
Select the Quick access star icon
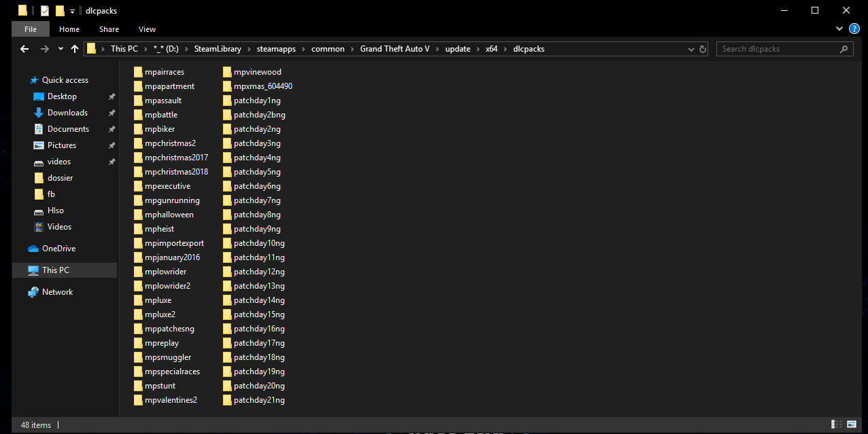click(34, 80)
